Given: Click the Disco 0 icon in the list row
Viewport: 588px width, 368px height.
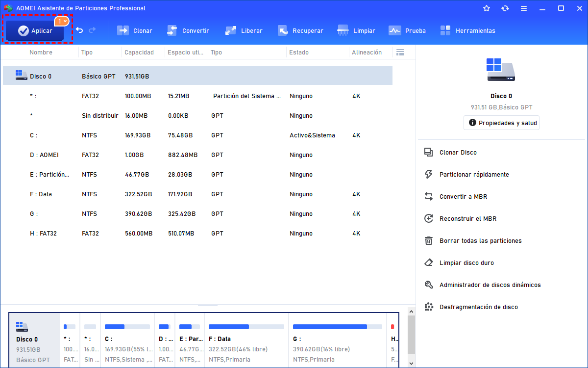Looking at the screenshot, I should 21,76.
